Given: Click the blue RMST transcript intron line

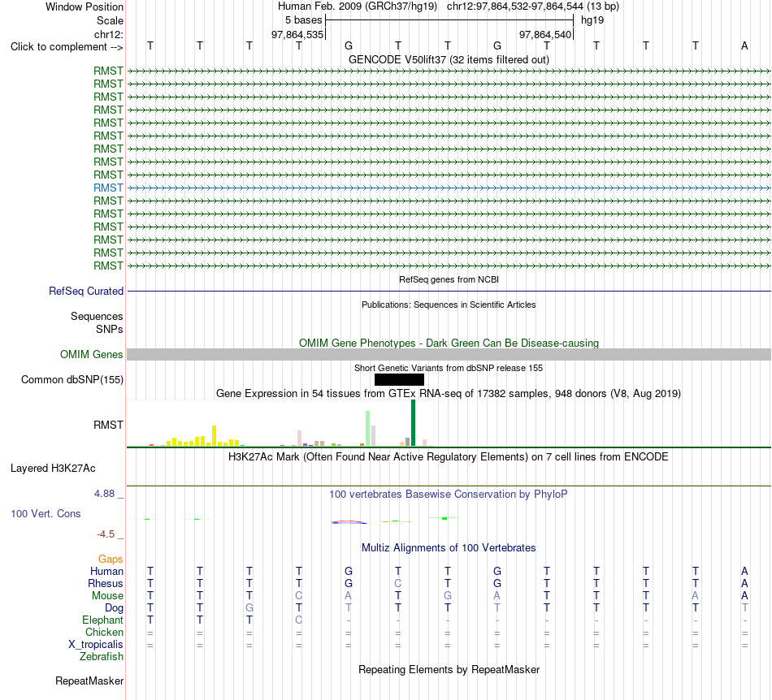Looking at the screenshot, I should (449, 188).
